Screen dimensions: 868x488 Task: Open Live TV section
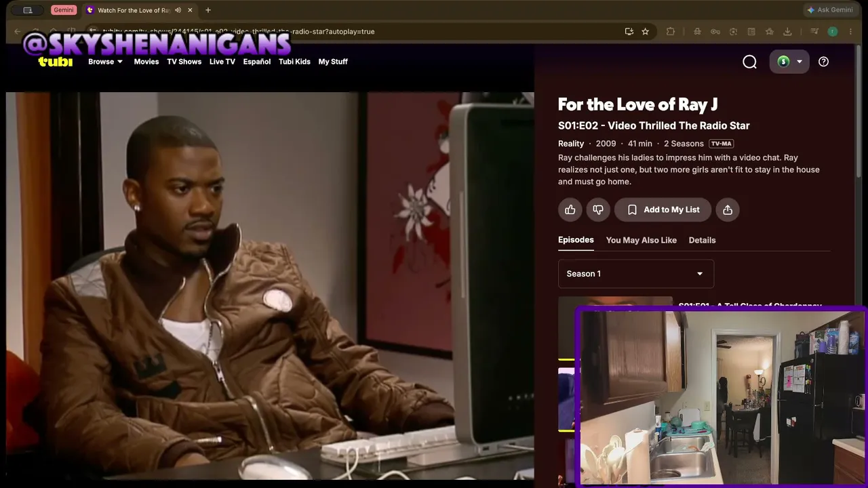coord(222,62)
